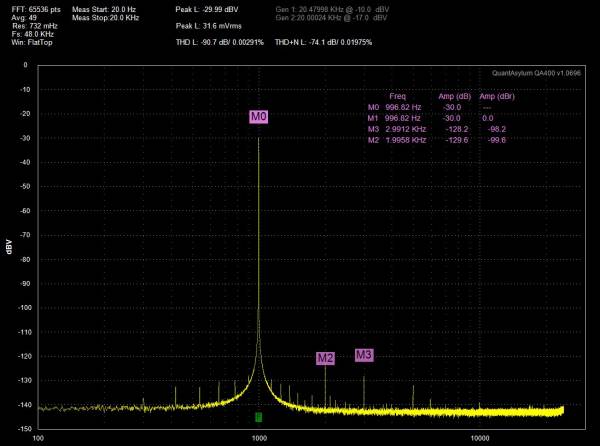This screenshot has width=600, height=446.
Task: Click the green fundamental indicator square
Action: click(259, 417)
